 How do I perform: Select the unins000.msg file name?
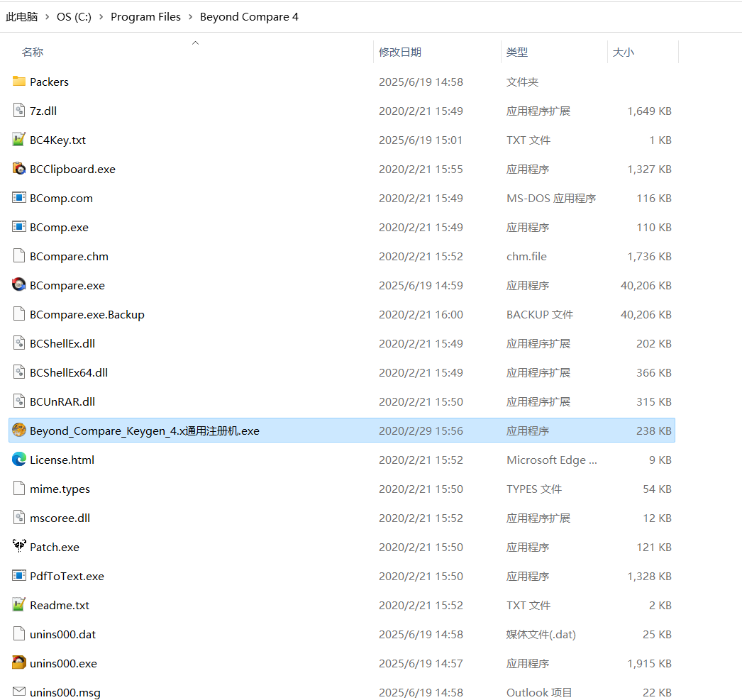tap(65, 693)
